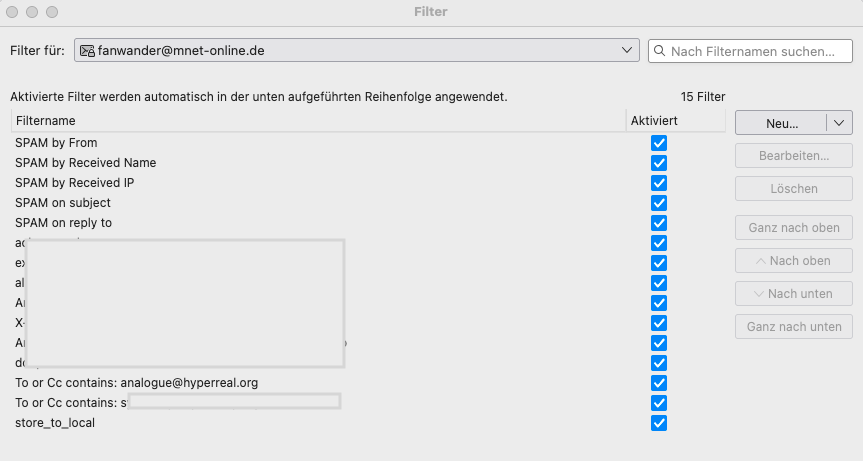Click the Ganz nach oben button
Viewport: 863px width, 461px height.
click(794, 227)
